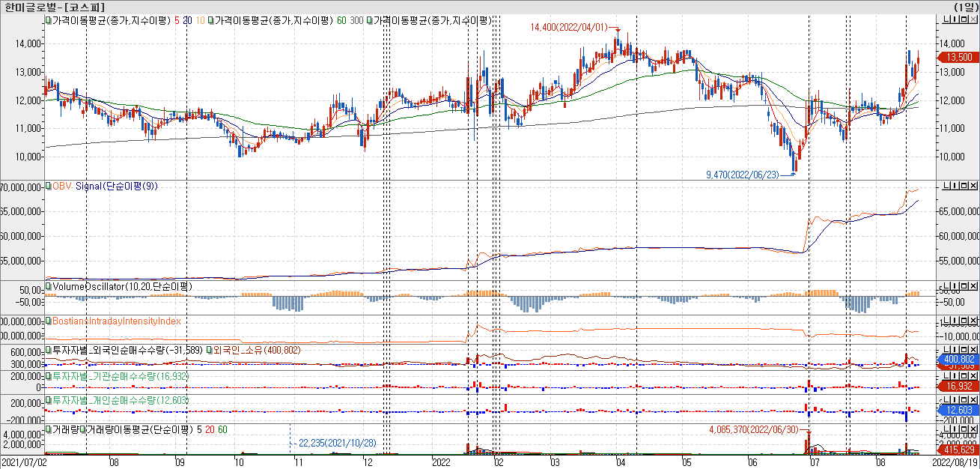
Task: Click vertical-bar icon on 거래량 panel
Action: coord(955,430)
